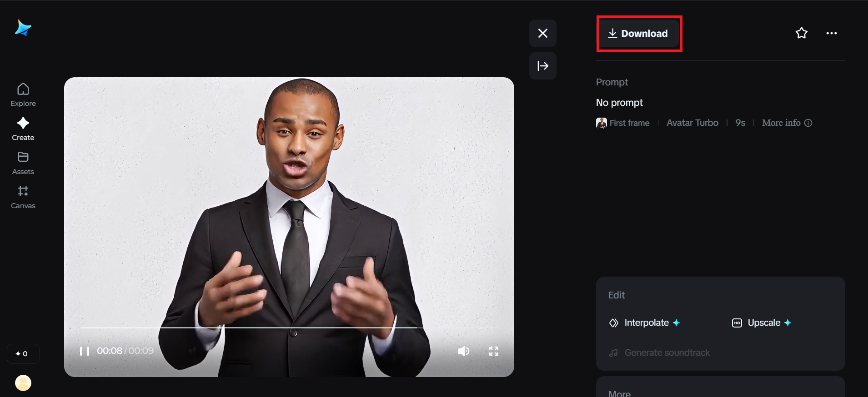Interpolate the video frames
Image resolution: width=868 pixels, height=397 pixels.
[646, 323]
